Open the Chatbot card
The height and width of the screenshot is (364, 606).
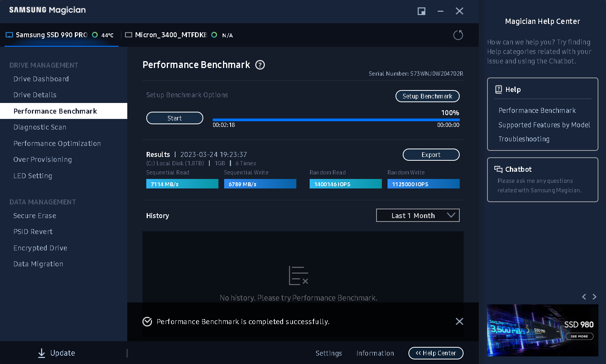pos(543,180)
